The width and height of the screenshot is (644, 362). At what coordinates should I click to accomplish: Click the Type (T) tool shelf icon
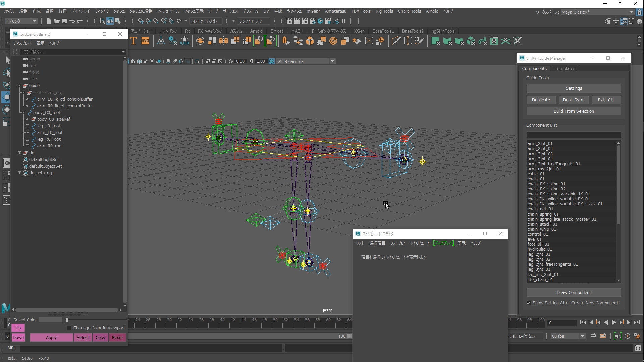(133, 41)
